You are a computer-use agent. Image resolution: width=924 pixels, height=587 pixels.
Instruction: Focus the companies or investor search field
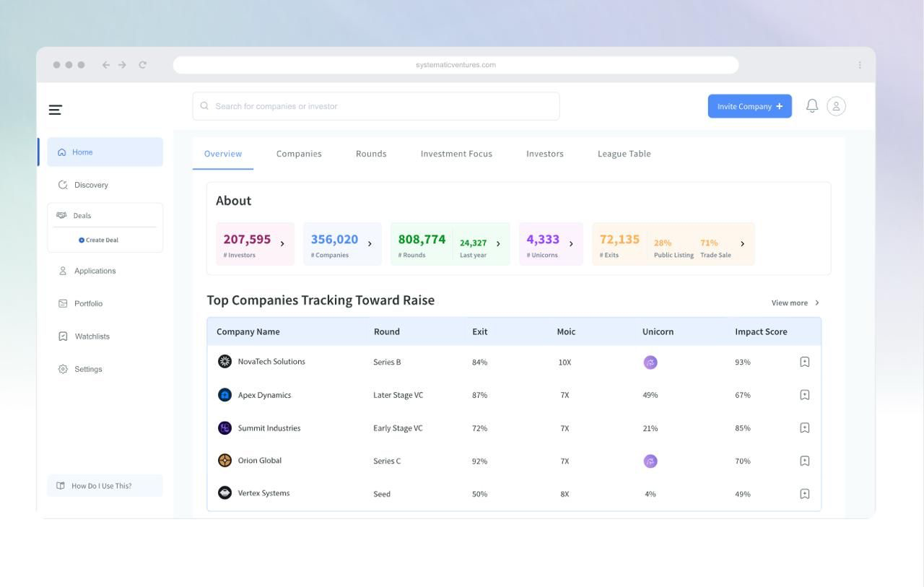coord(376,106)
